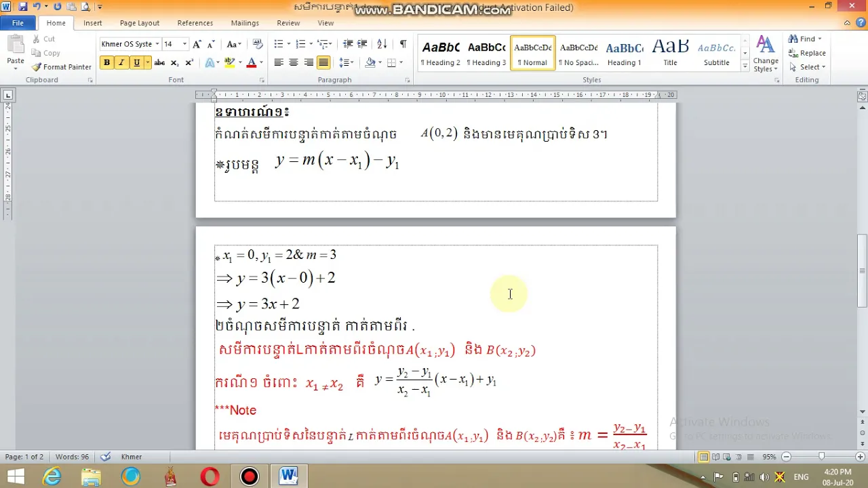Open Internet Explorer from taskbar
The image size is (868, 488).
click(x=52, y=476)
